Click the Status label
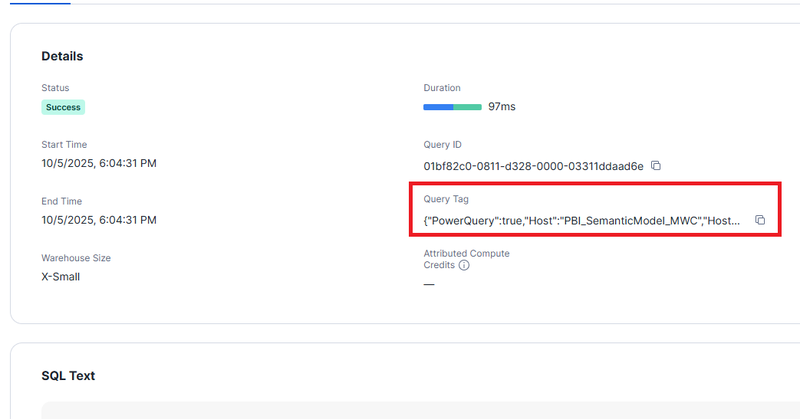 click(x=55, y=88)
